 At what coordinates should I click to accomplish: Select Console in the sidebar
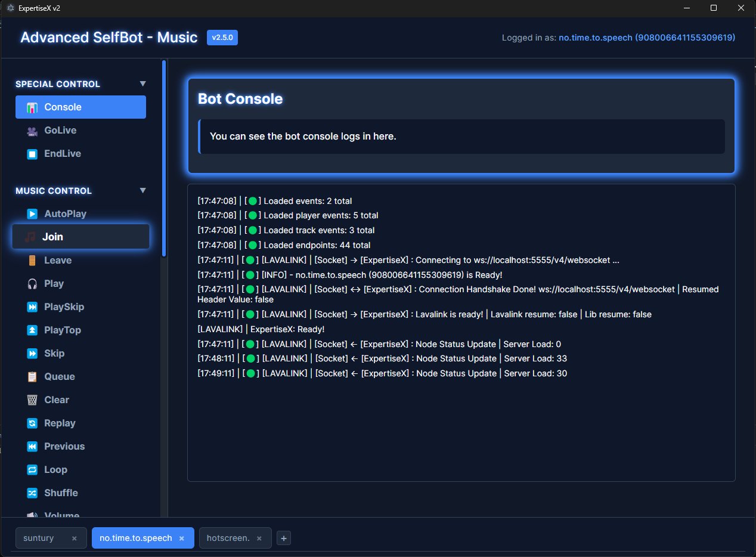pos(80,107)
